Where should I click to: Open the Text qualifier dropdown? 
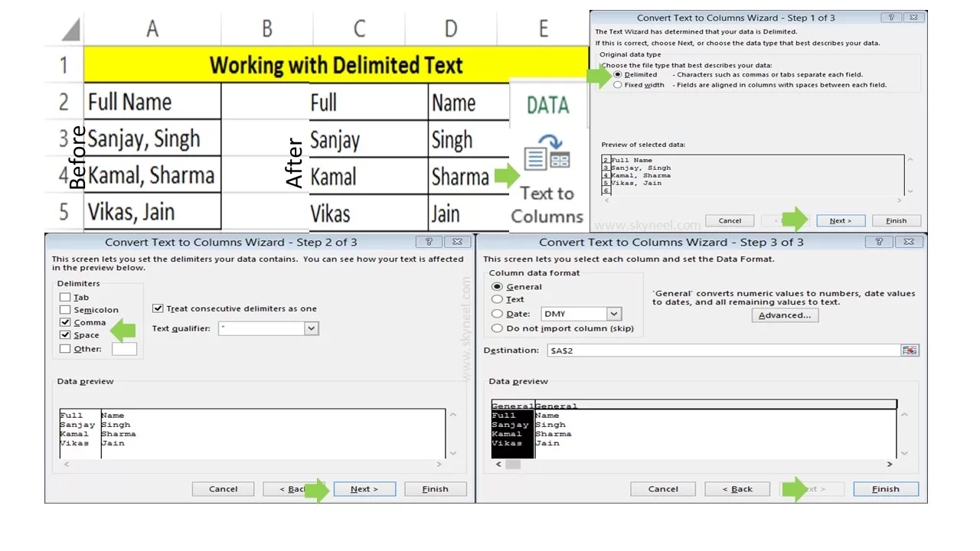tap(311, 328)
